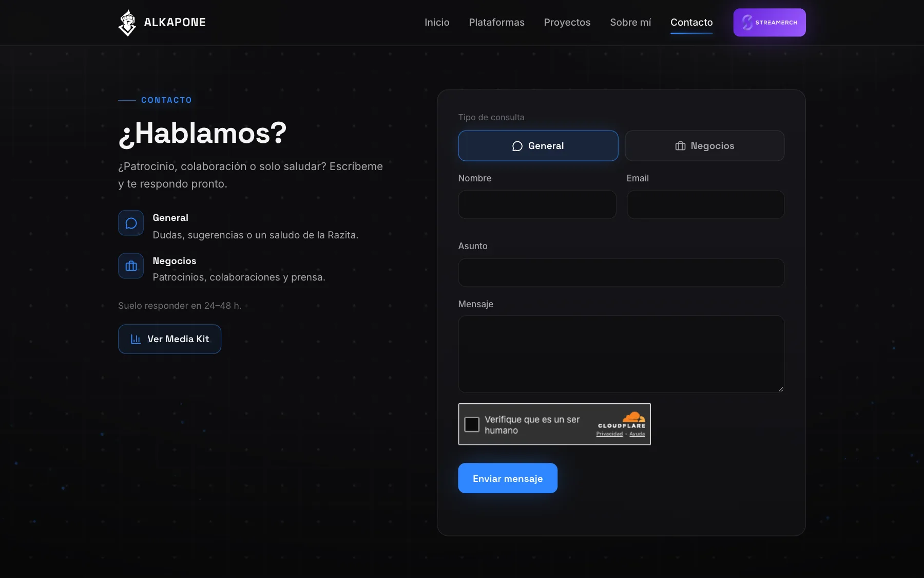
Task: Open Cloudflare Ayuda link
Action: pyautogui.click(x=637, y=434)
